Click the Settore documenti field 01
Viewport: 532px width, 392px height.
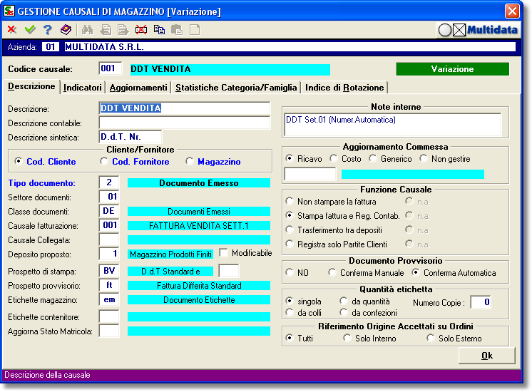[x=109, y=197]
